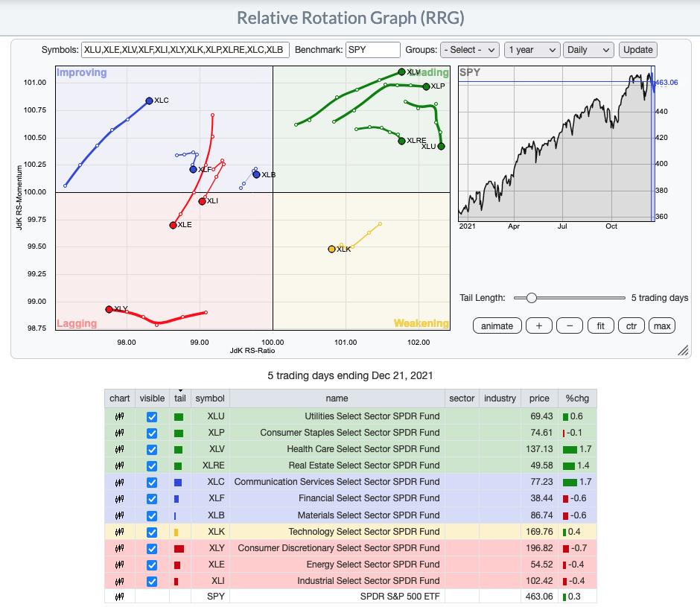The height and width of the screenshot is (607, 700).
Task: Toggle visibility checkbox for XLB
Action: [x=152, y=516]
